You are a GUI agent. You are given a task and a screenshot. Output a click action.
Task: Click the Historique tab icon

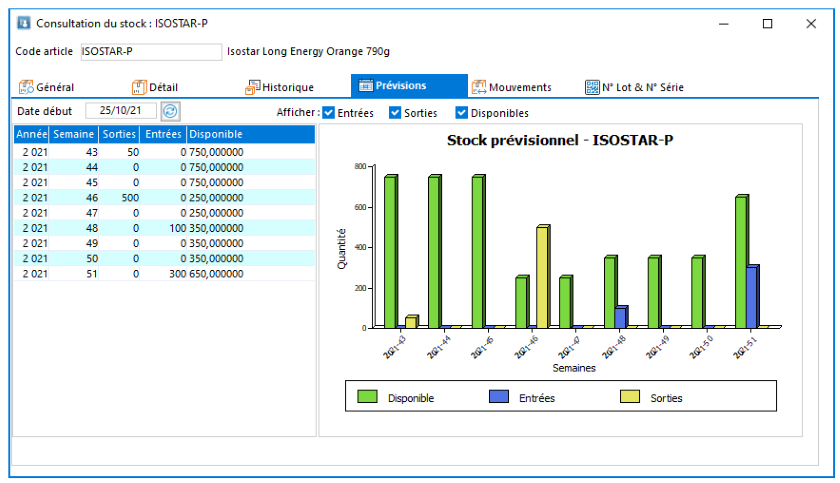click(x=252, y=87)
